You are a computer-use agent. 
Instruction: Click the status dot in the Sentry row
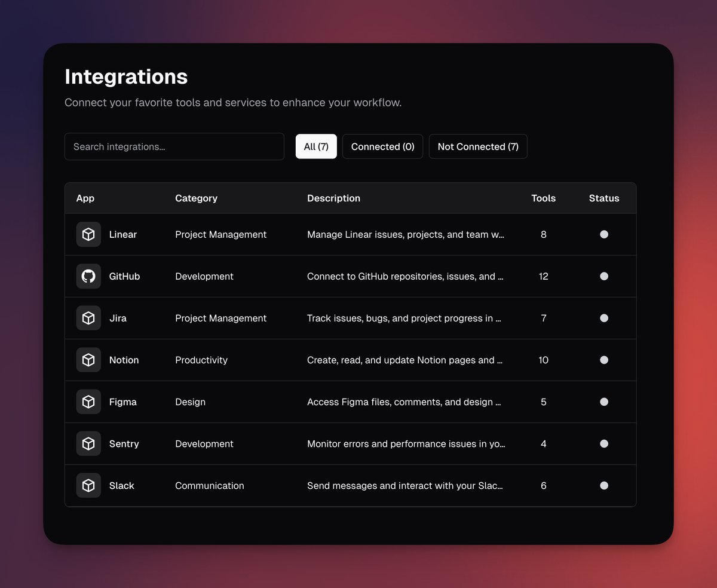coord(604,443)
